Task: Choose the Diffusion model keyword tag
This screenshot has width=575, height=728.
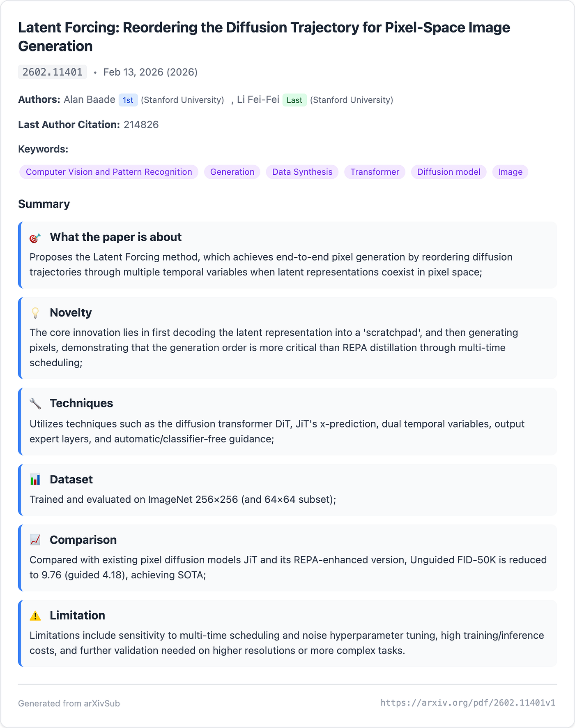Action: [x=448, y=172]
